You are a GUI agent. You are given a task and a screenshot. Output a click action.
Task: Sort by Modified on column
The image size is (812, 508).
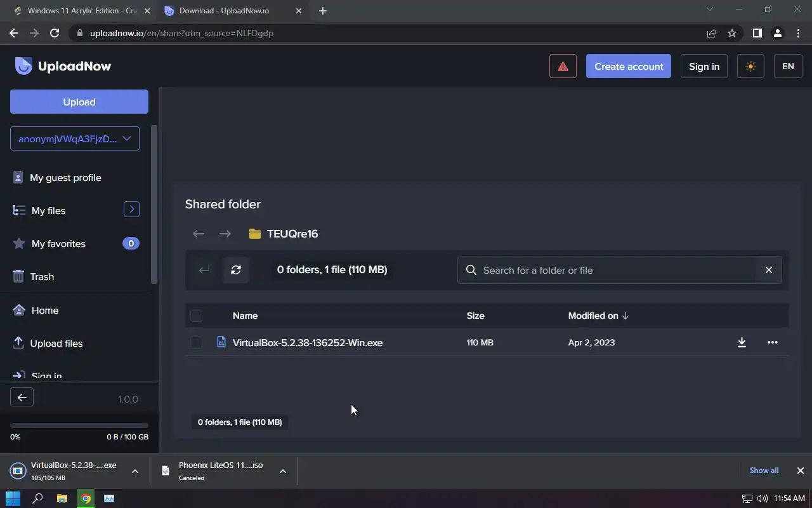(598, 316)
